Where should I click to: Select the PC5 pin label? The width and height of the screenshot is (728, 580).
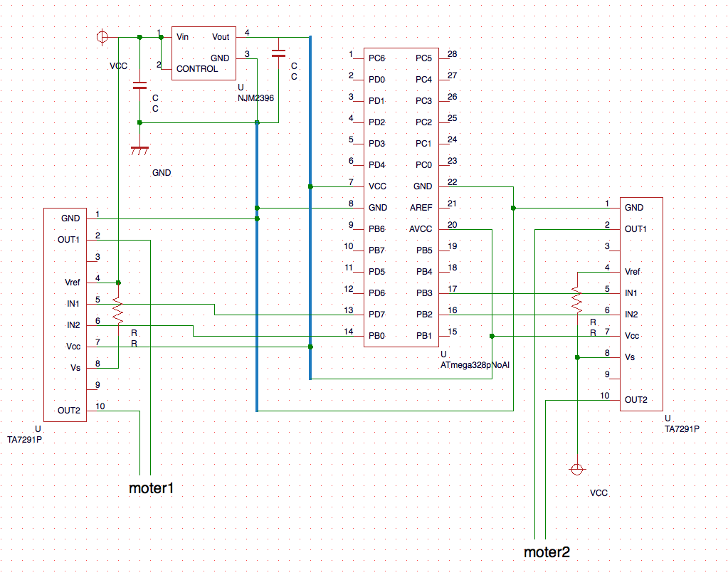(x=423, y=58)
